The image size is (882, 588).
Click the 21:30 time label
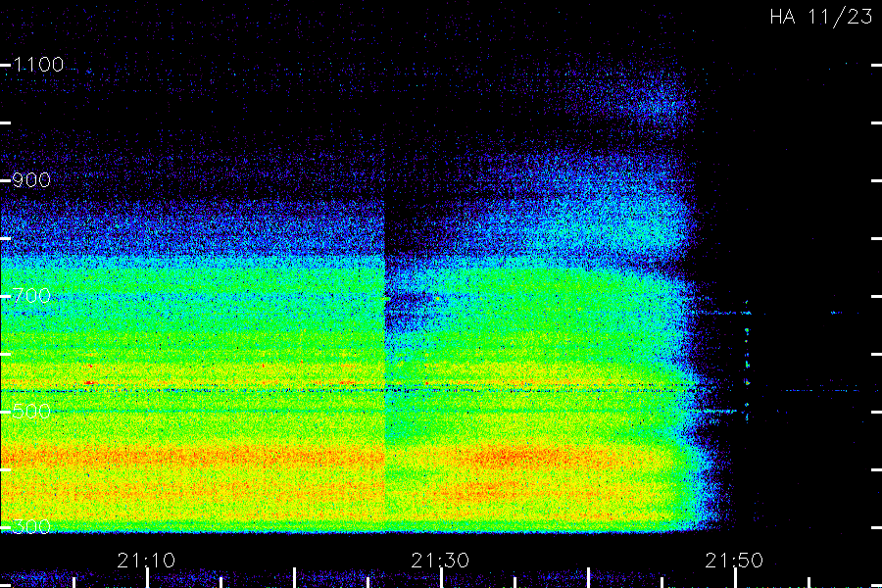pos(440,561)
